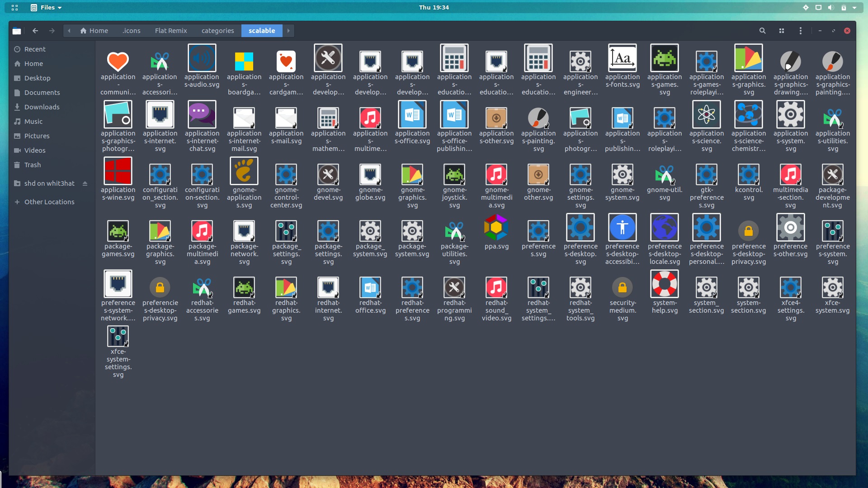This screenshot has width=868, height=488.
Task: Select gnome-applications.svg foot icon
Action: pyautogui.click(x=244, y=171)
